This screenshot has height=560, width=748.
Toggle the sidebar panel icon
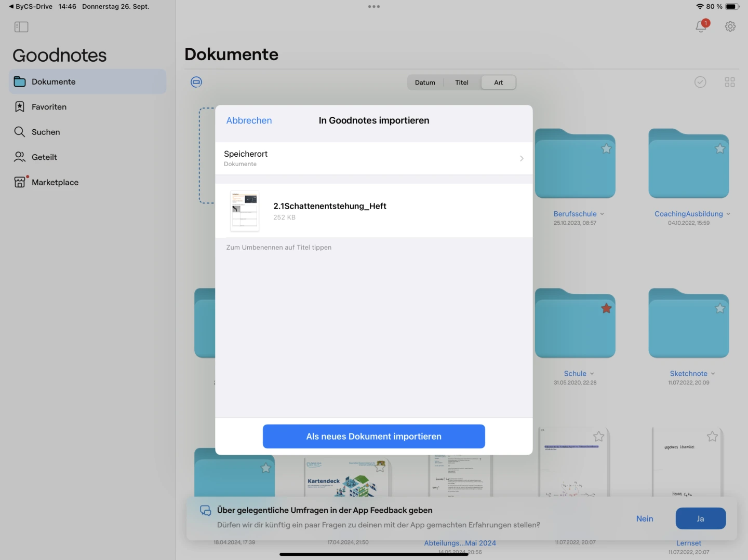[21, 27]
